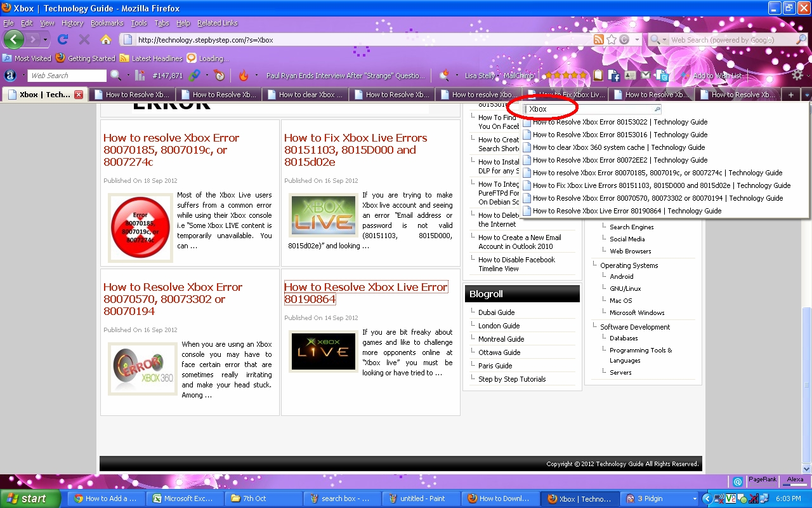
Task: Open the untitled Paint window from the taskbar
Action: 421,498
